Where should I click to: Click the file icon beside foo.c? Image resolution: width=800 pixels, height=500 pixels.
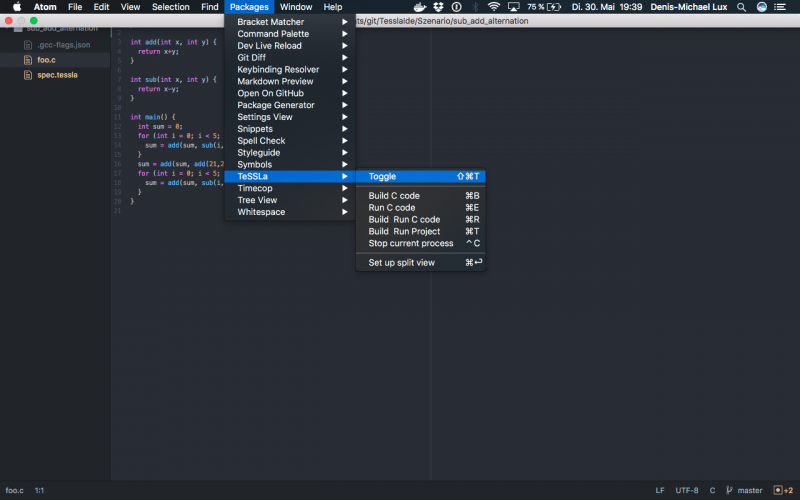click(x=28, y=60)
